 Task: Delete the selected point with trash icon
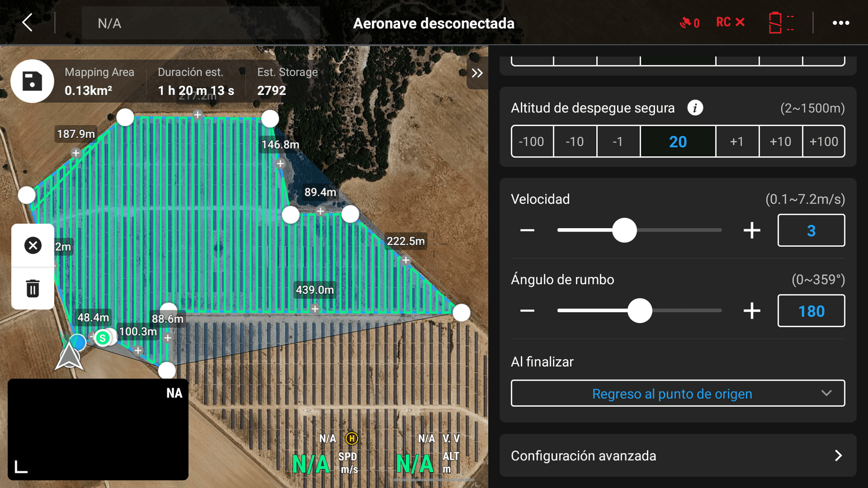(x=33, y=289)
